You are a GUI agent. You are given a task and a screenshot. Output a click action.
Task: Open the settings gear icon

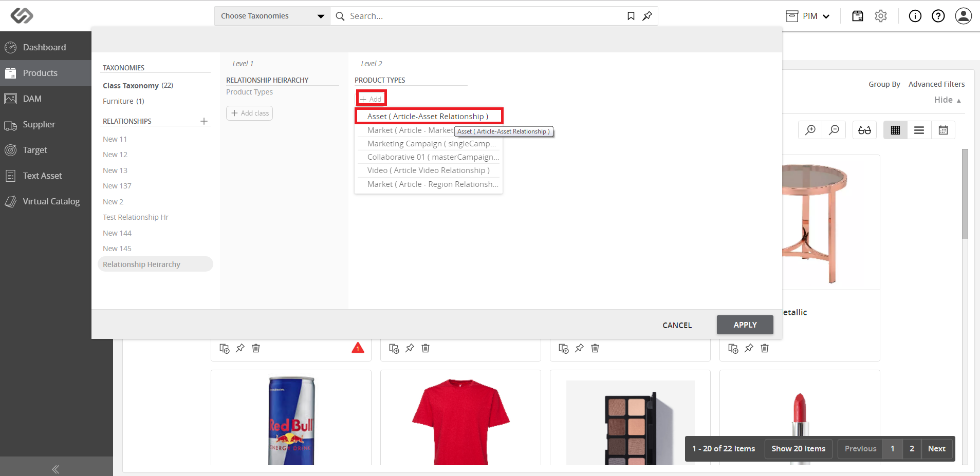click(x=881, y=16)
